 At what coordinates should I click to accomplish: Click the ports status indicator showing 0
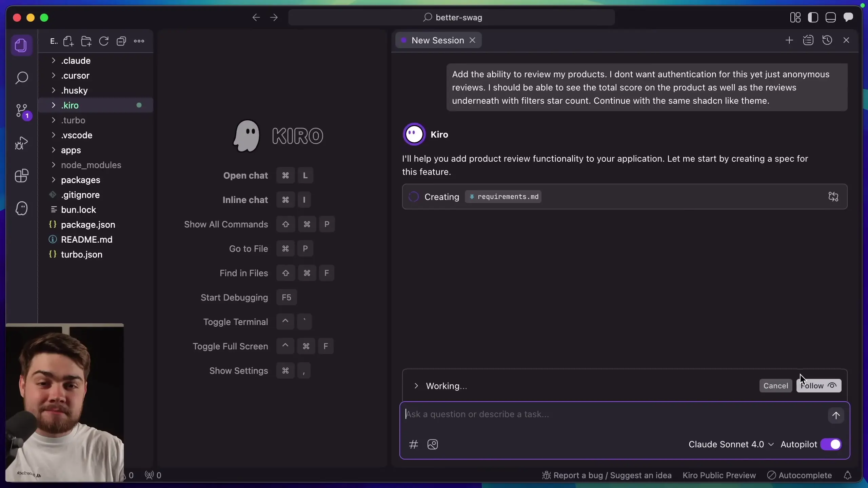153,475
